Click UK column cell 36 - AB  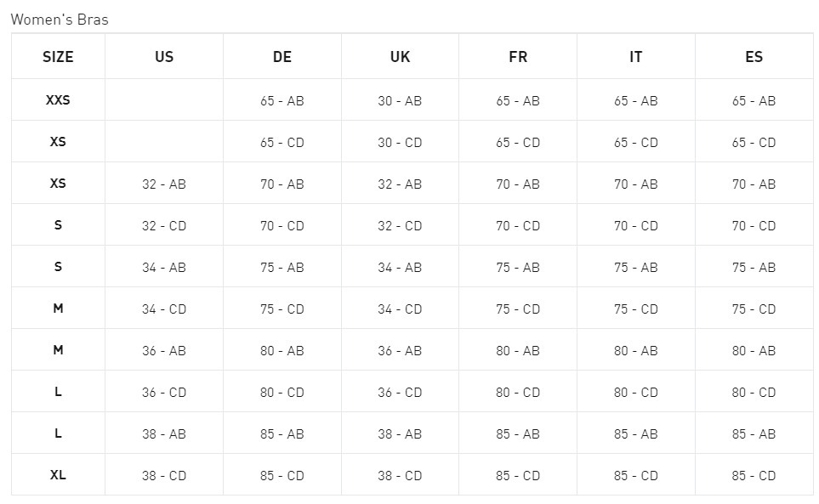click(400, 350)
